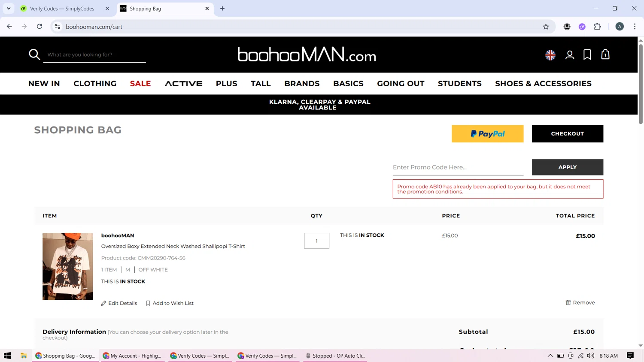Open the Wi-Fi network tray icon

[581, 356]
